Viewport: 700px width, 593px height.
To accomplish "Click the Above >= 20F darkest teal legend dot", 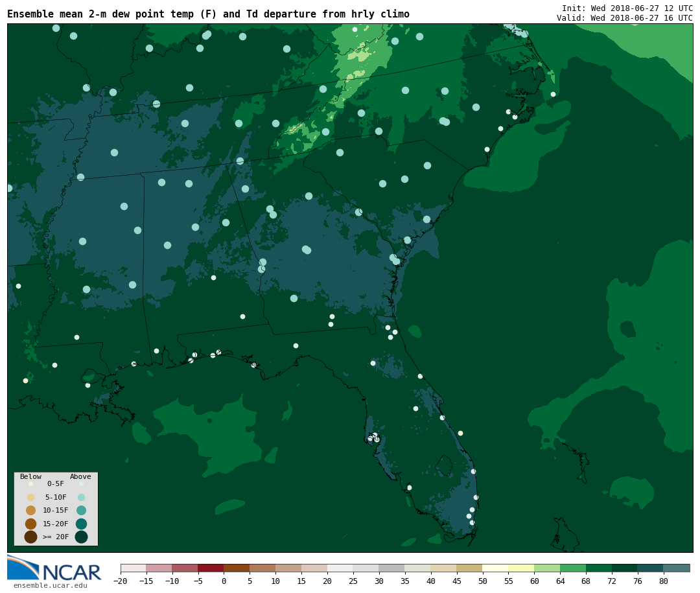I will (81, 537).
